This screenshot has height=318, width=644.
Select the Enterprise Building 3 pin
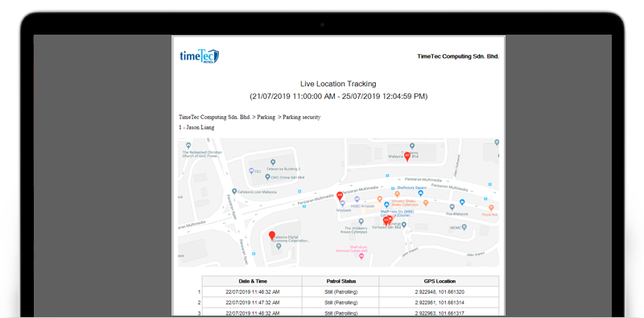[273, 163]
